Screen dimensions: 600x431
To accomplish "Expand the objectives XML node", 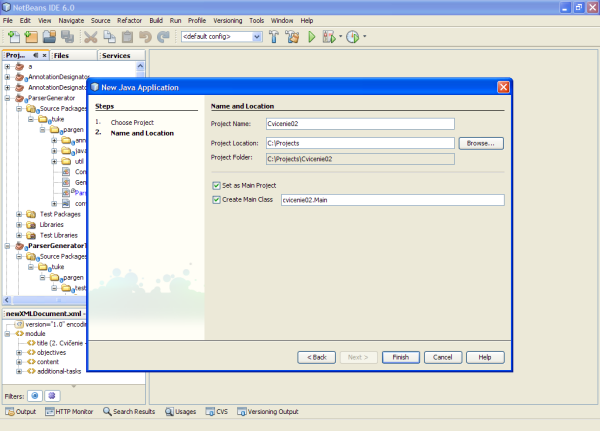I will (19, 353).
